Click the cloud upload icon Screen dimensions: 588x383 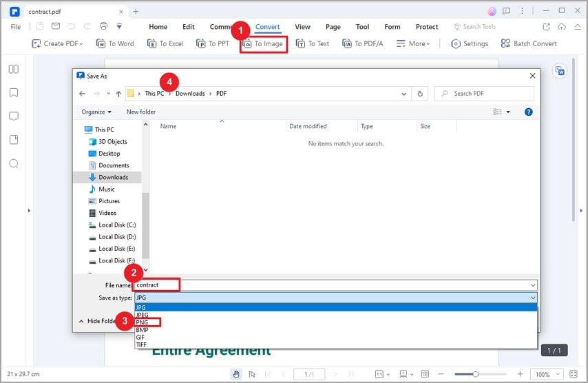click(x=562, y=27)
